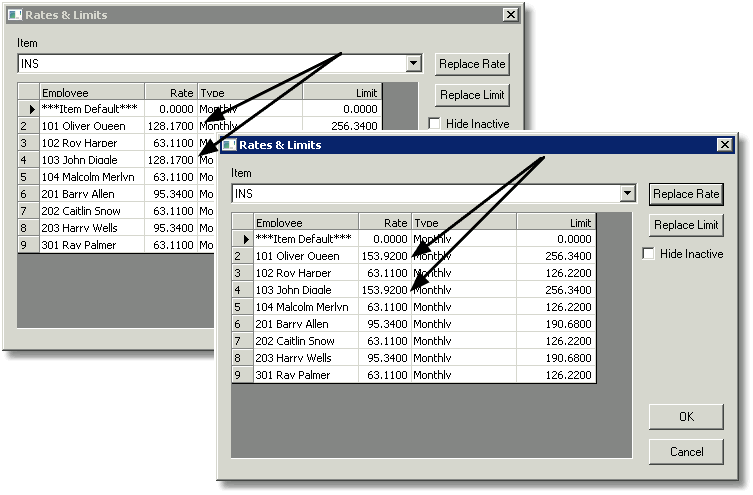Viewport: 753px width, 495px height.
Task: Click Replace Limit in the back window
Action: (472, 95)
